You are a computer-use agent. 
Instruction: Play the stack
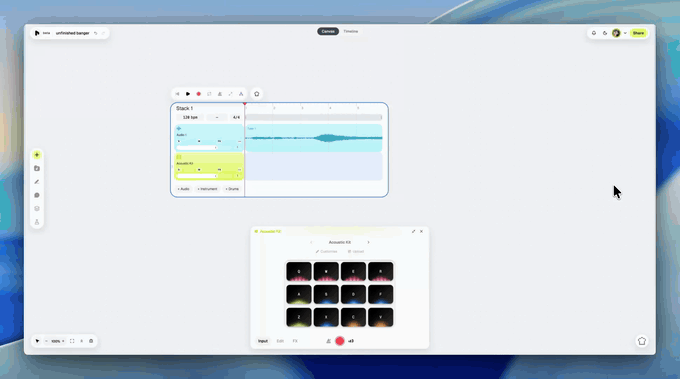coord(188,94)
